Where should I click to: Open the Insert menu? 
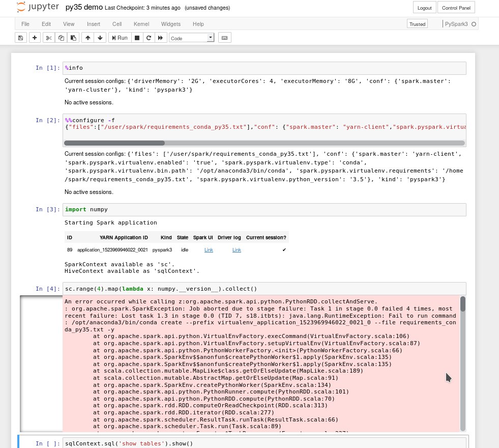pos(94,24)
